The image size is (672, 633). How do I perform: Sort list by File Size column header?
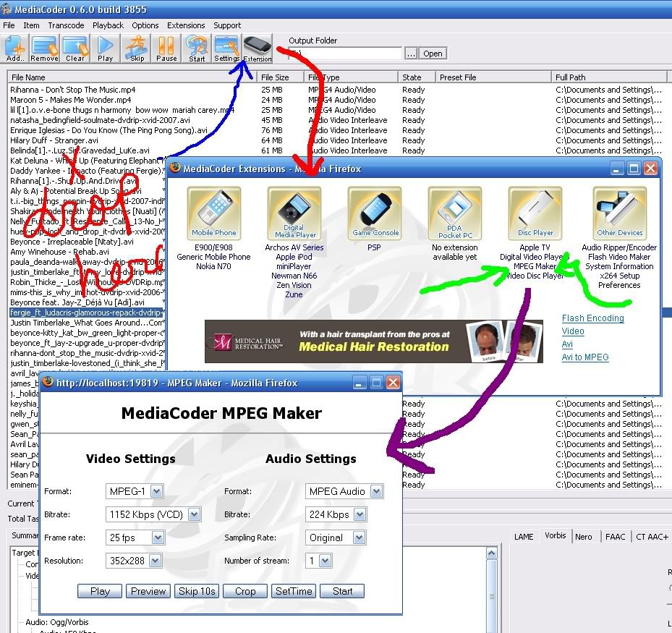pos(280,77)
